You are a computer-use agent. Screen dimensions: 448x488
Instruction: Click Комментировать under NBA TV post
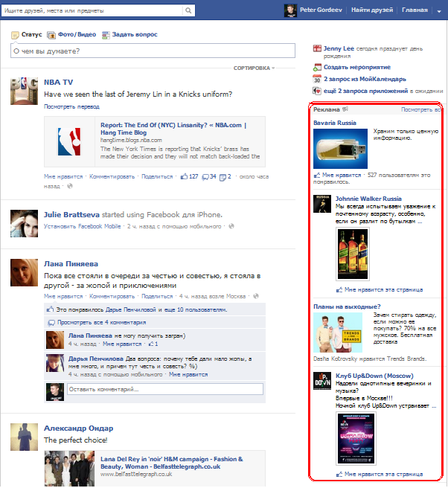(x=112, y=177)
